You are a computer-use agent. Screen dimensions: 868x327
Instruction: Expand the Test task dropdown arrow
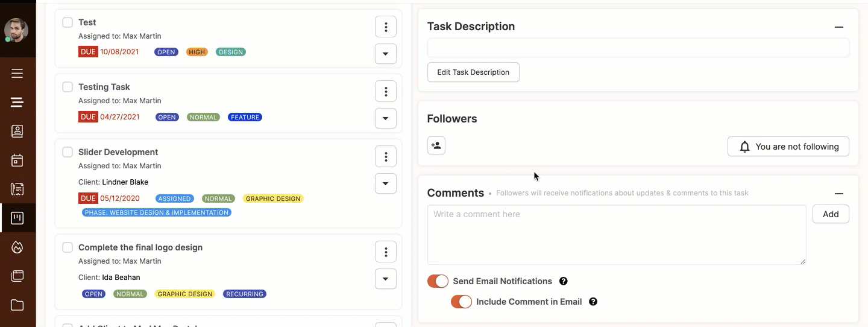click(386, 54)
